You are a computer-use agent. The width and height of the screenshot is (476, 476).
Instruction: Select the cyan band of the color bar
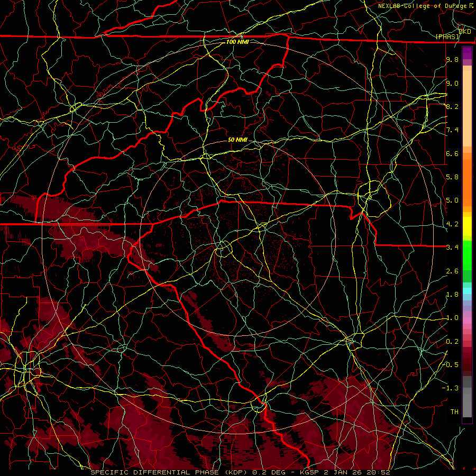tap(467, 291)
